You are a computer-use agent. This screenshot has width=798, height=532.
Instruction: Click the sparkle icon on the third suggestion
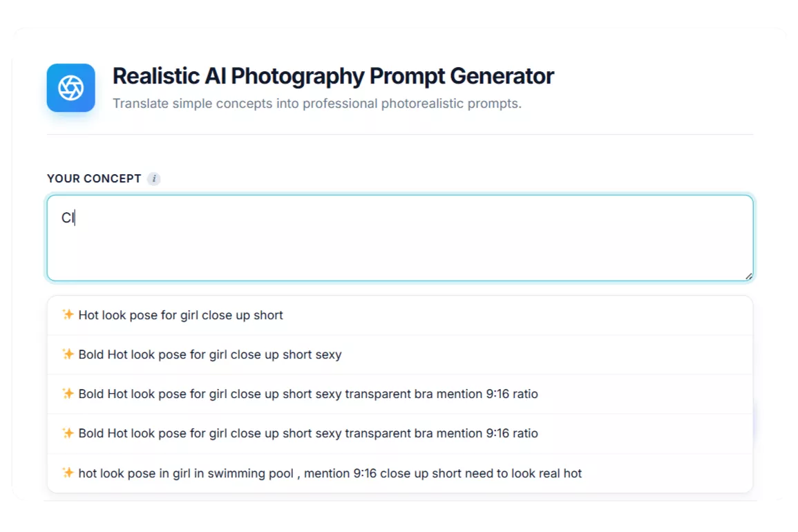tap(68, 394)
